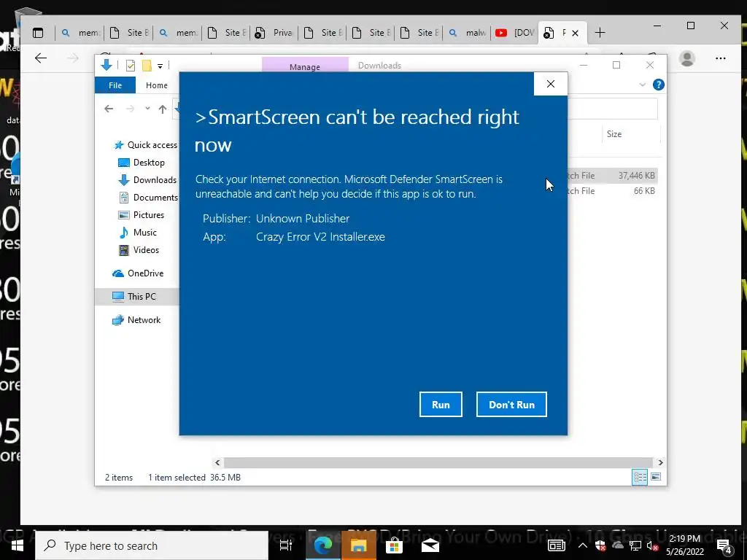Open the Home ribbon tab in Explorer

[x=156, y=85]
